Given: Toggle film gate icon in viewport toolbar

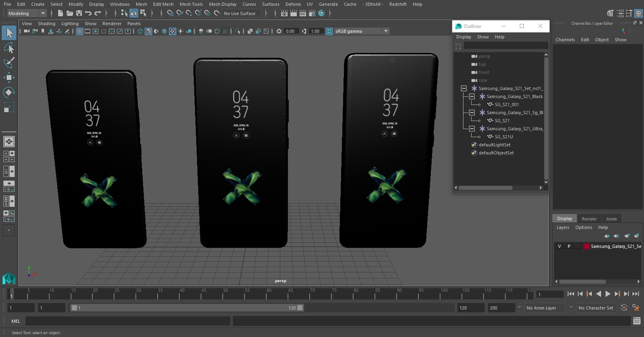Looking at the screenshot, I should pyautogui.click(x=88, y=31).
